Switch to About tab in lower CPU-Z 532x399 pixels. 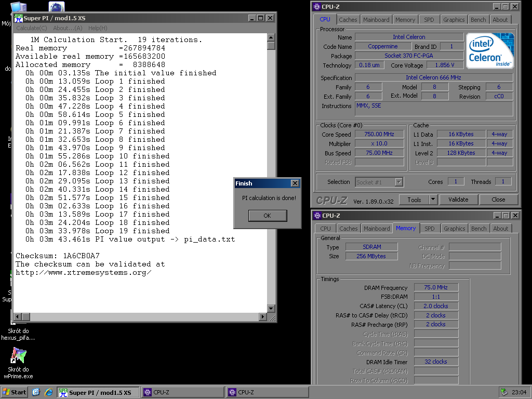(x=500, y=229)
